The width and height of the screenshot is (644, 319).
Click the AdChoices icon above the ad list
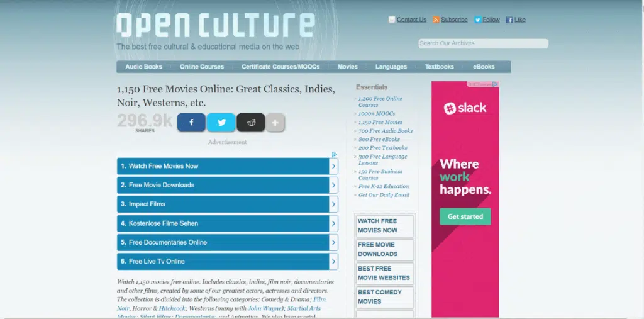coord(335,155)
